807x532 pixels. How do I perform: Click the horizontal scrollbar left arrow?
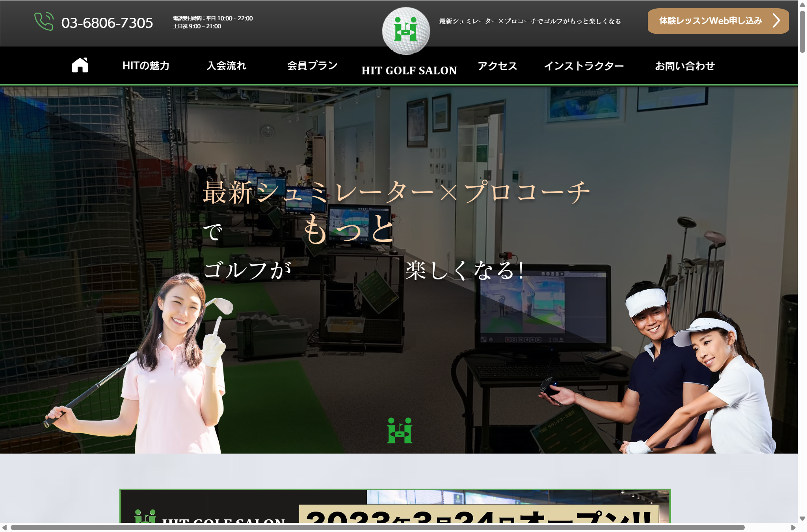[4, 527]
